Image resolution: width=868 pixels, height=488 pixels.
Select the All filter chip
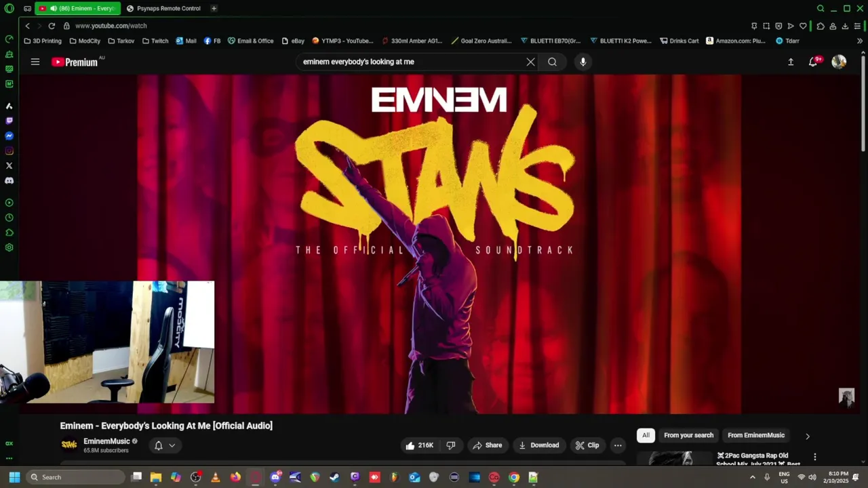pyautogui.click(x=646, y=435)
